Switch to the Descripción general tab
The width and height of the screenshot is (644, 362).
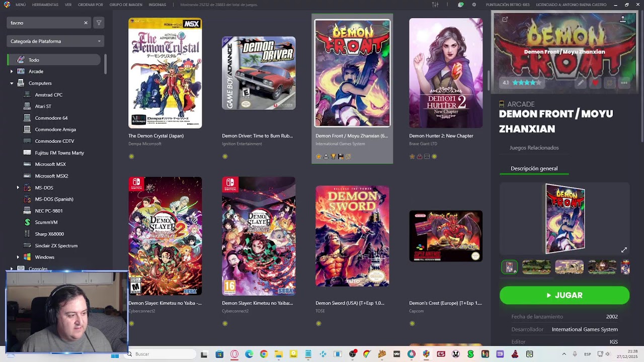pos(534,168)
